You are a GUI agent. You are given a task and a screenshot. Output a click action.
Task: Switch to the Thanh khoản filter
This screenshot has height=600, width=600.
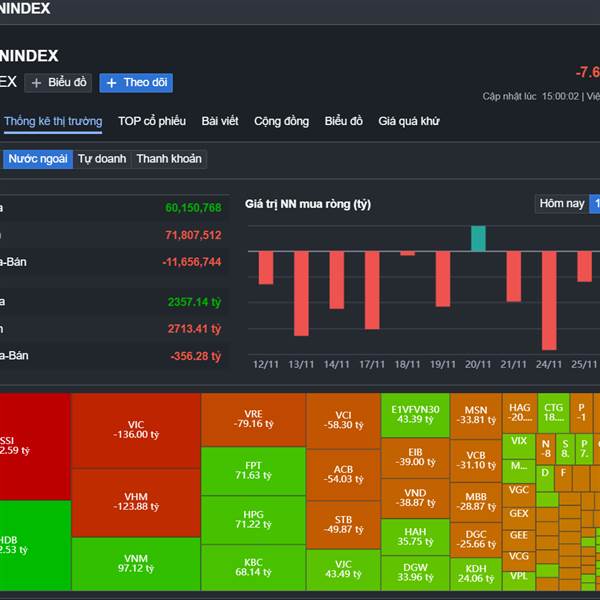click(x=169, y=159)
